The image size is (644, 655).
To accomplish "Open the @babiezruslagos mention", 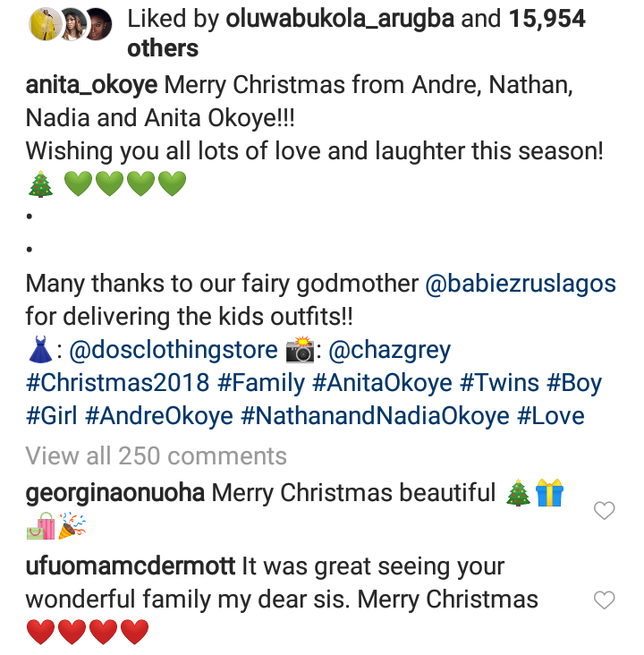I will (521, 284).
